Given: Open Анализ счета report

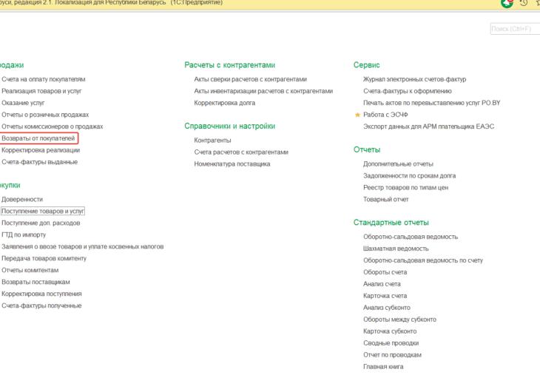Looking at the screenshot, I should (382, 284).
